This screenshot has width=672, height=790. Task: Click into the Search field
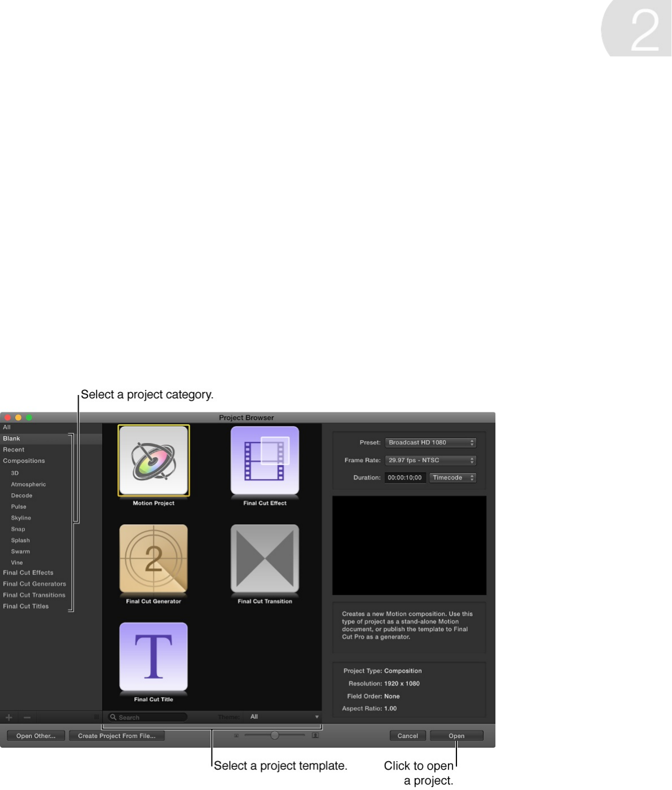point(148,717)
